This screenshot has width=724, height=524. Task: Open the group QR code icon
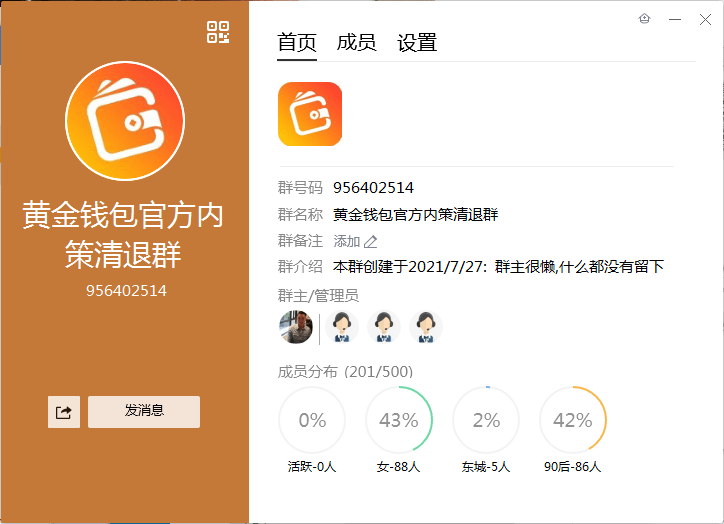[218, 32]
